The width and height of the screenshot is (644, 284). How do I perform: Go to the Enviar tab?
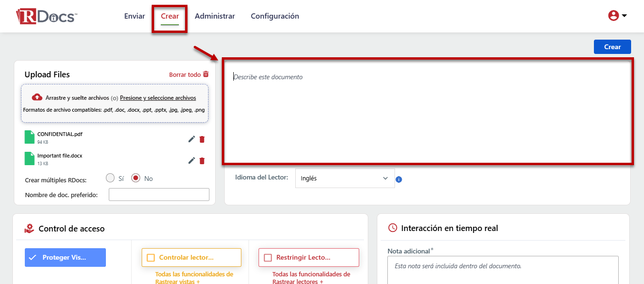pyautogui.click(x=135, y=16)
